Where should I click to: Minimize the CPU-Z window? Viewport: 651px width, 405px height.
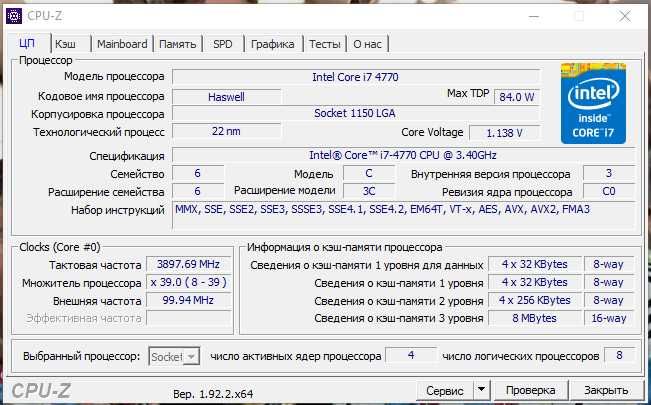534,17
